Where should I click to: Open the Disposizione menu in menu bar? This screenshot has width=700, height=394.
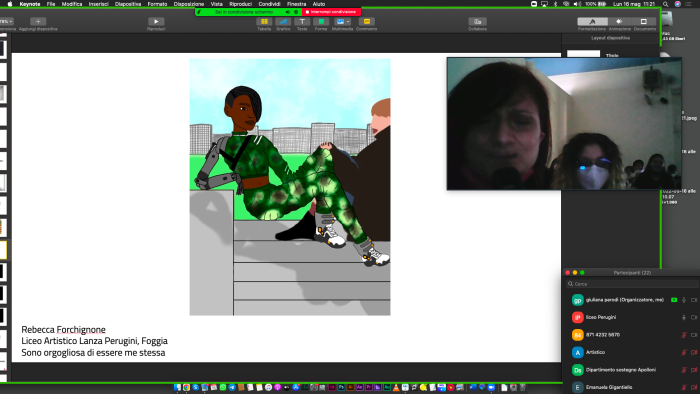(x=189, y=4)
